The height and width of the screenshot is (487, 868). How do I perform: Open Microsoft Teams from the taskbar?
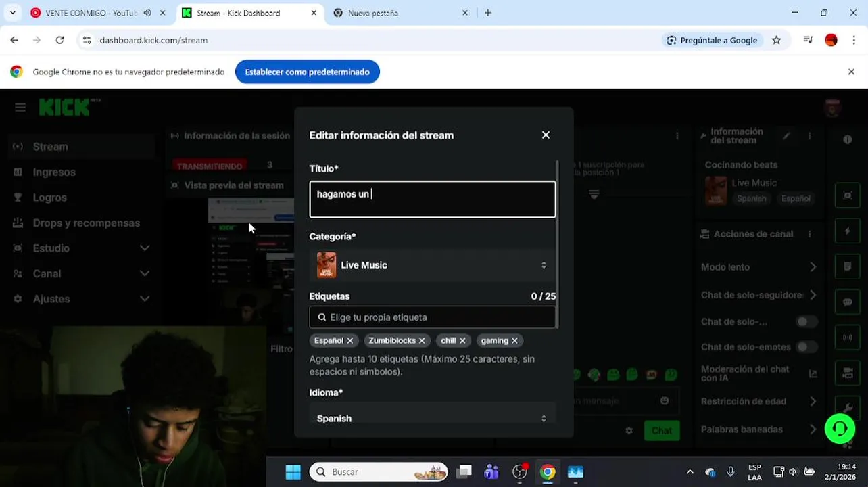coord(491,472)
